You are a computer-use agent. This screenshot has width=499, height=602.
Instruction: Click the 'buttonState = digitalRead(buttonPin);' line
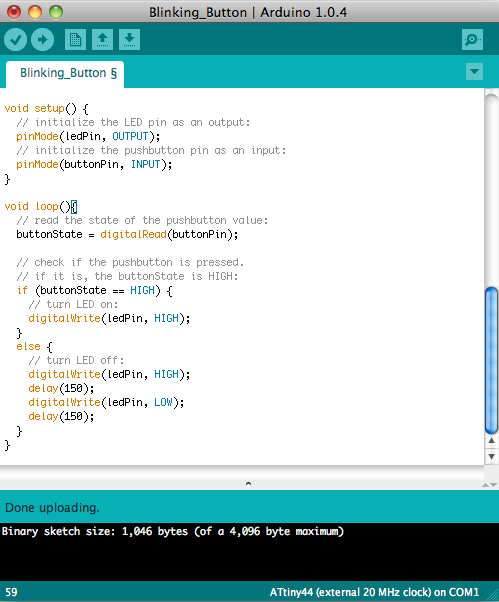[x=127, y=235]
